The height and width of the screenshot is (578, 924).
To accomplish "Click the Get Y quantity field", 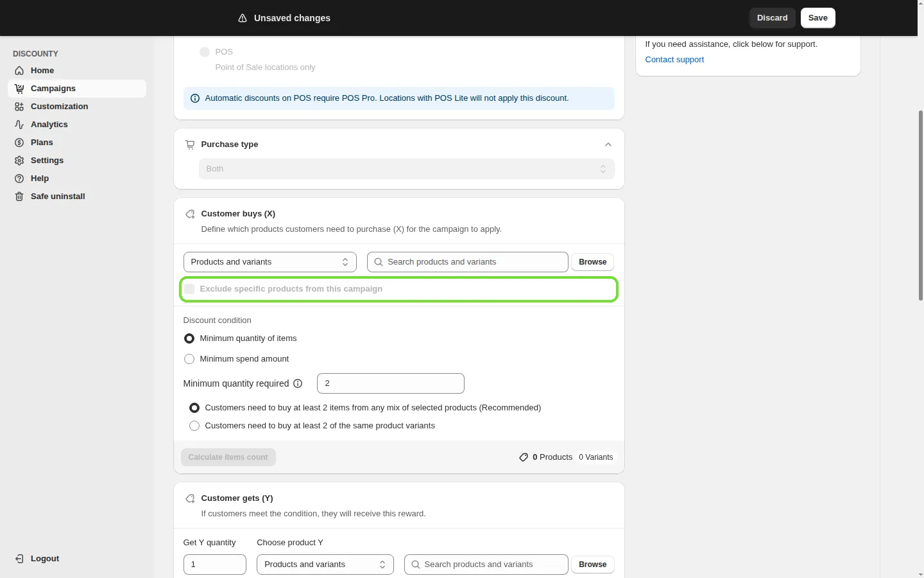I will tap(215, 565).
